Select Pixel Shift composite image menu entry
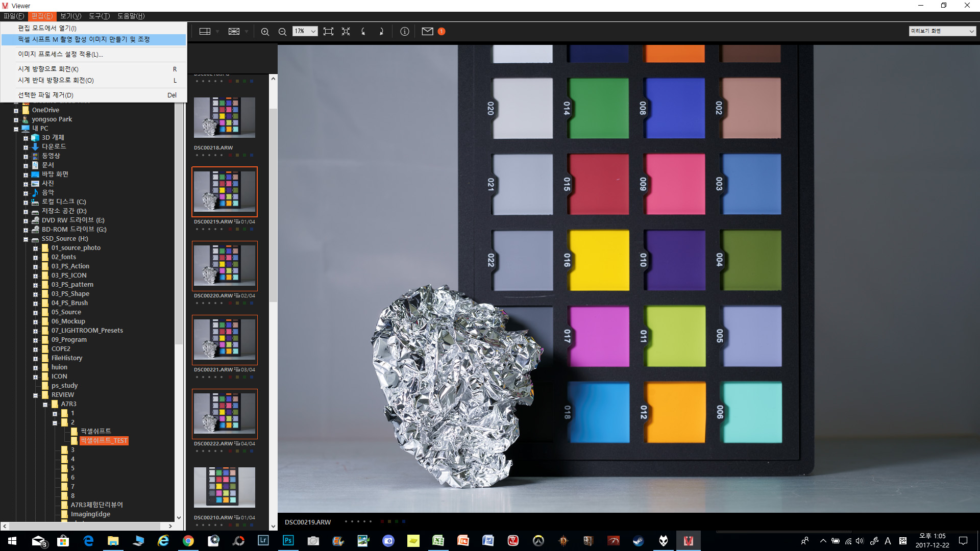The width and height of the screenshot is (980, 551). 84,39
